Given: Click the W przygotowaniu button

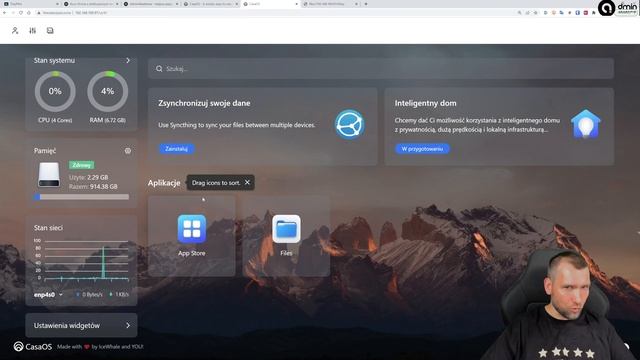Looking at the screenshot, I should click(x=422, y=149).
